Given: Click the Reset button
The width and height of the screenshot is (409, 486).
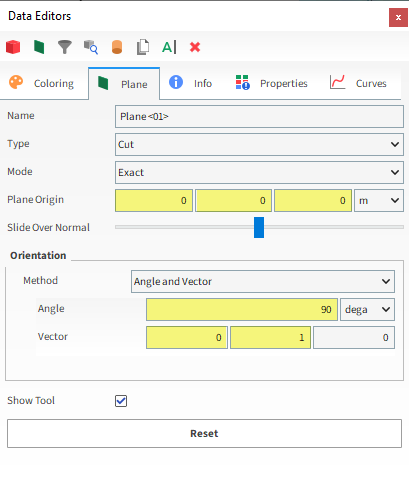Looking at the screenshot, I should click(x=204, y=433).
